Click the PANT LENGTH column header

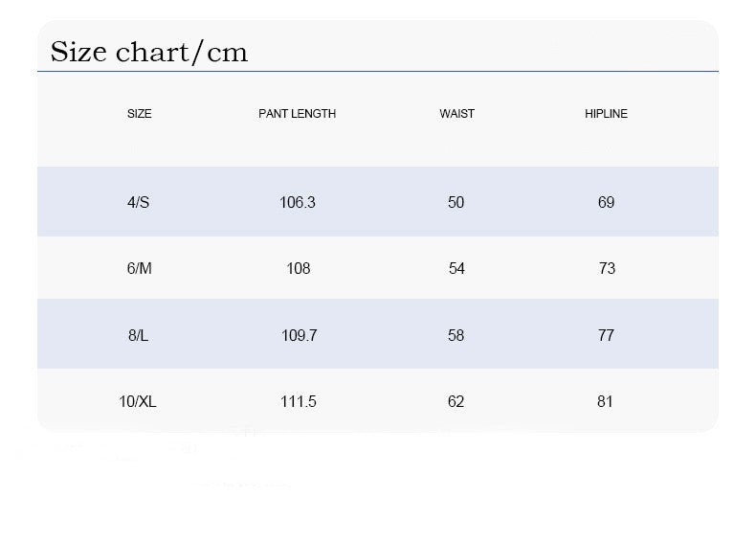(298, 114)
